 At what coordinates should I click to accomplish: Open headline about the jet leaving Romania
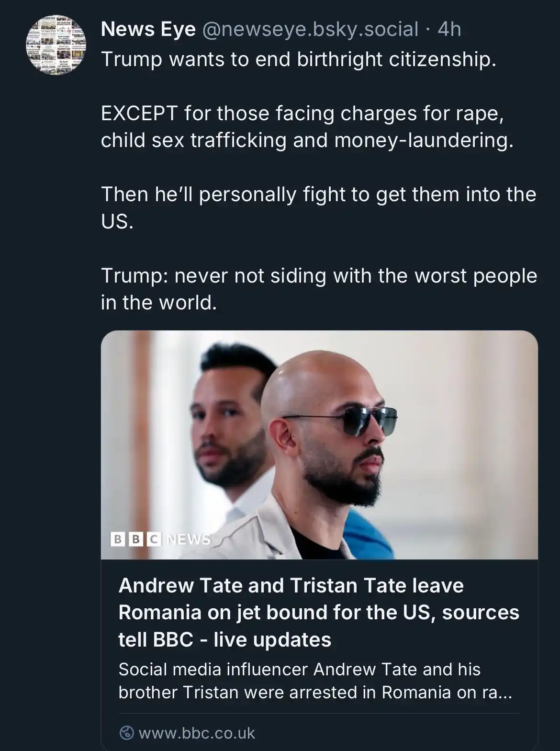click(319, 612)
